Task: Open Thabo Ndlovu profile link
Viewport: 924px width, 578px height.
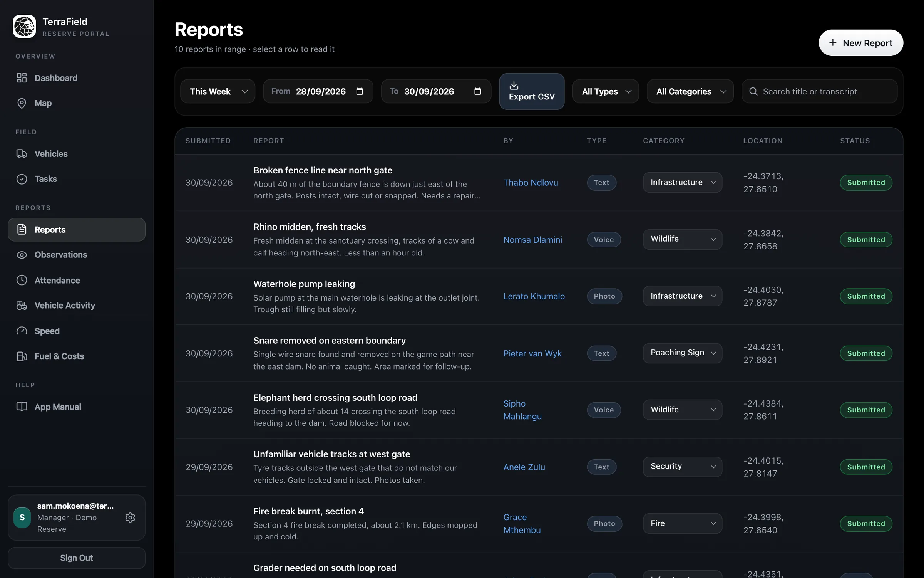Action: click(x=531, y=182)
